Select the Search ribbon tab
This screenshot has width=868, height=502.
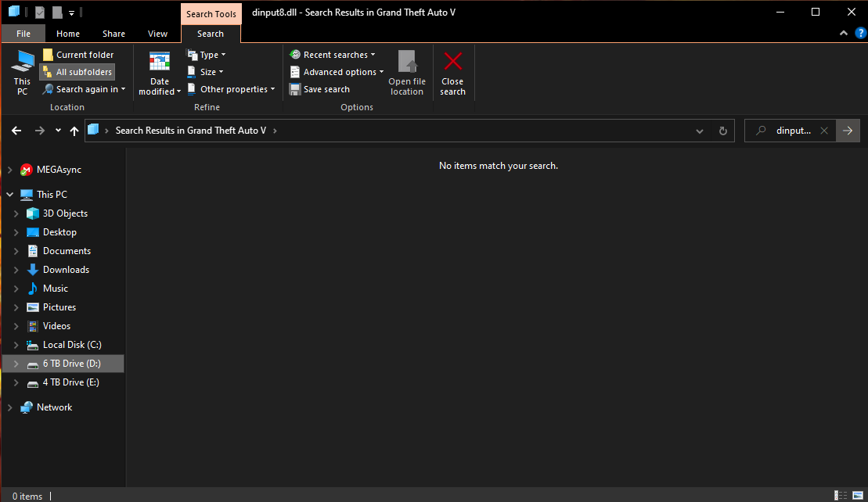pos(211,34)
